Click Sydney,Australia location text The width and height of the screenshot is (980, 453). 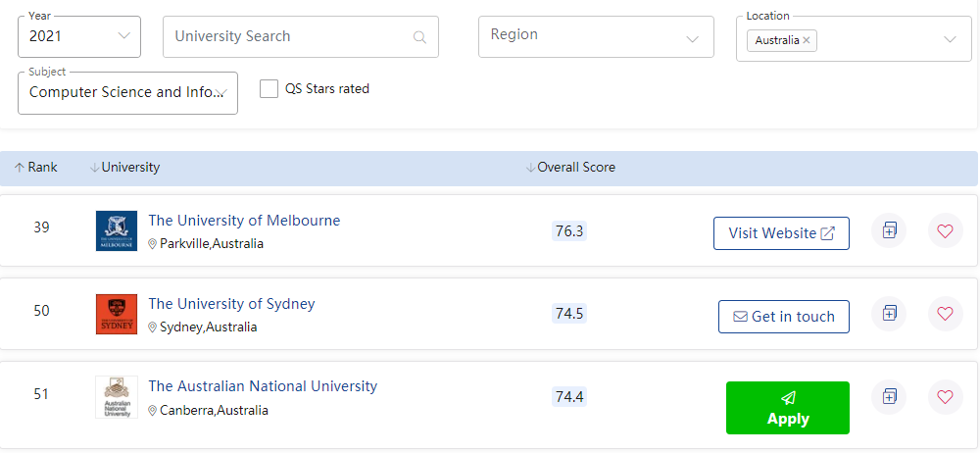click(x=208, y=327)
